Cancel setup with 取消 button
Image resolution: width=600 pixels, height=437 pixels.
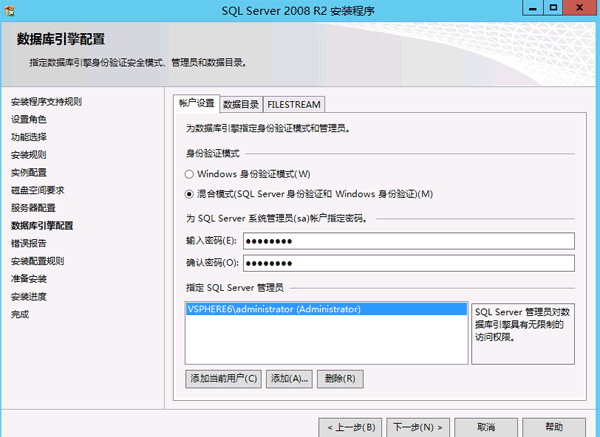click(x=486, y=427)
